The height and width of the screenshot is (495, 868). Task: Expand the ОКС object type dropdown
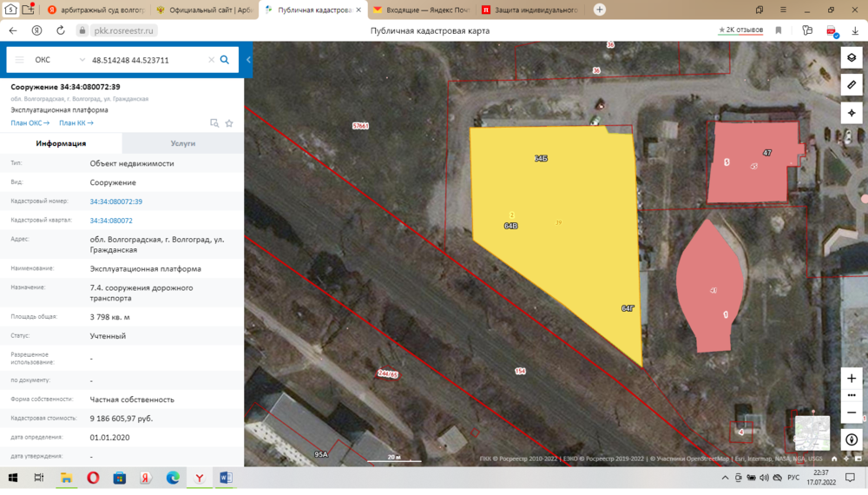(82, 60)
